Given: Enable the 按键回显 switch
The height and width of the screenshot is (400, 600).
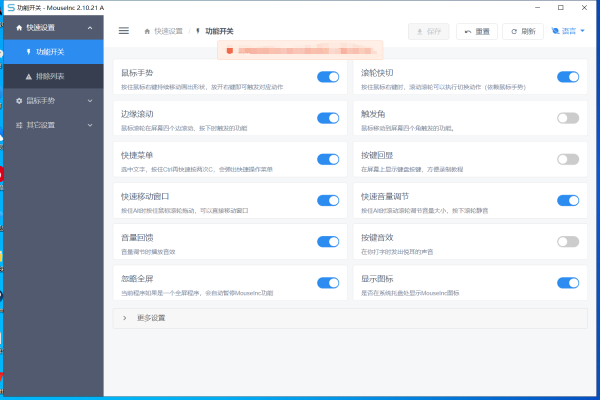Looking at the screenshot, I should (x=568, y=159).
